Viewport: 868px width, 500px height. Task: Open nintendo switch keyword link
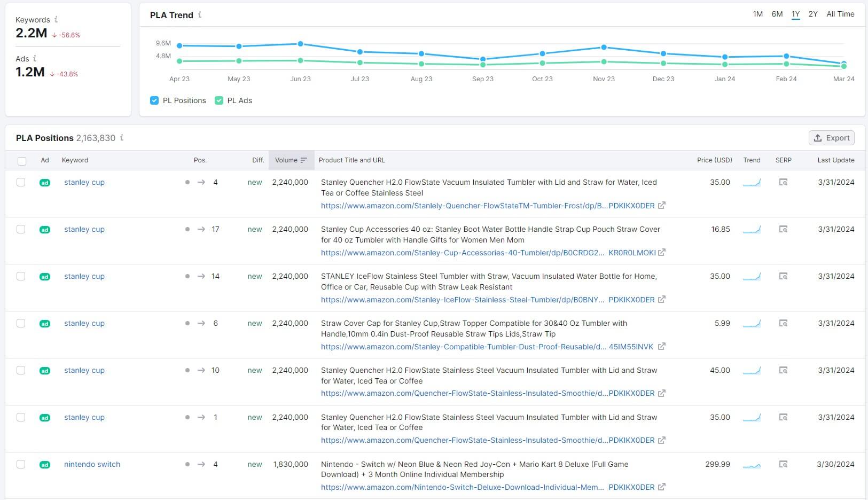pyautogui.click(x=92, y=464)
